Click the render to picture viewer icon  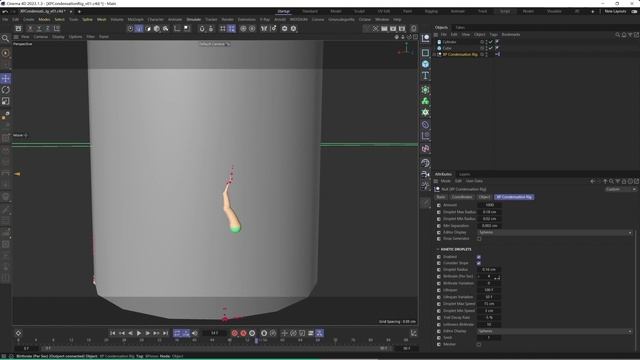pyautogui.click(x=393, y=29)
